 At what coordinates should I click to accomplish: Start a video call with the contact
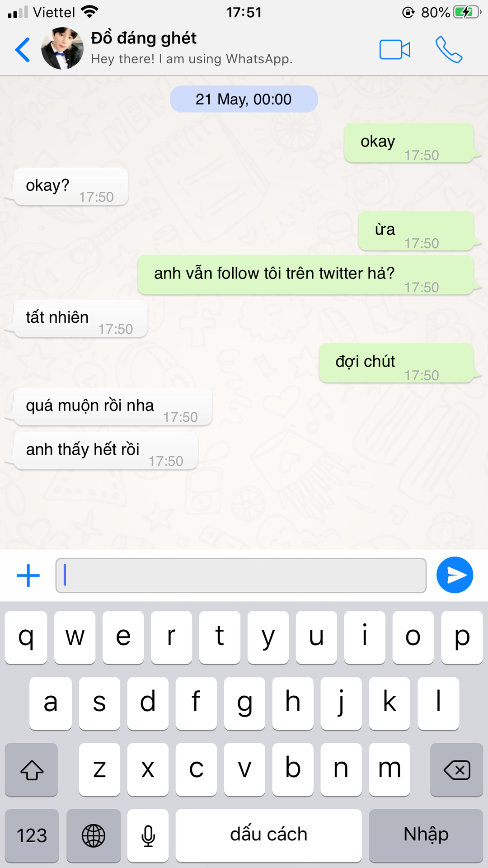(x=394, y=50)
